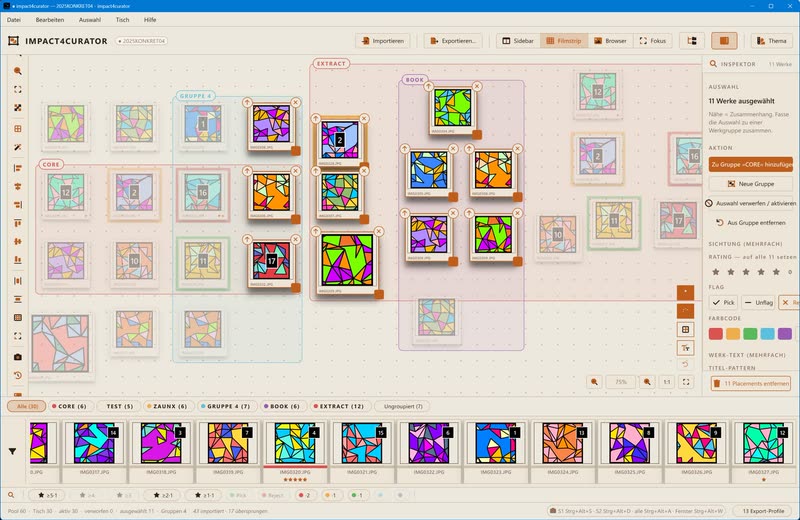Click the up-arrow handle on the BOOK group label
This screenshot has width=800, height=520.
[429, 86]
